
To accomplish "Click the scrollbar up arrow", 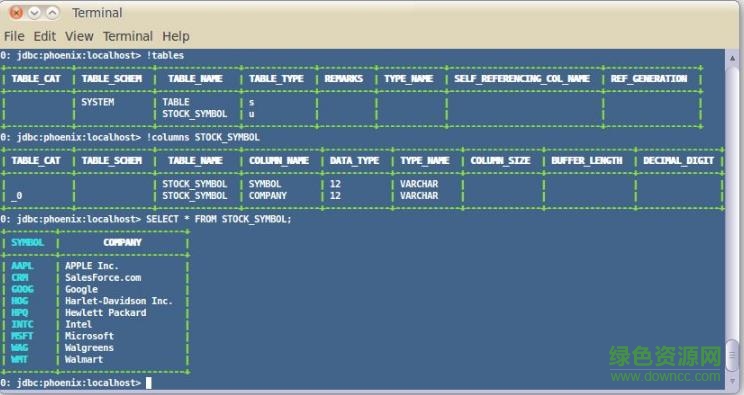I will coord(733,58).
